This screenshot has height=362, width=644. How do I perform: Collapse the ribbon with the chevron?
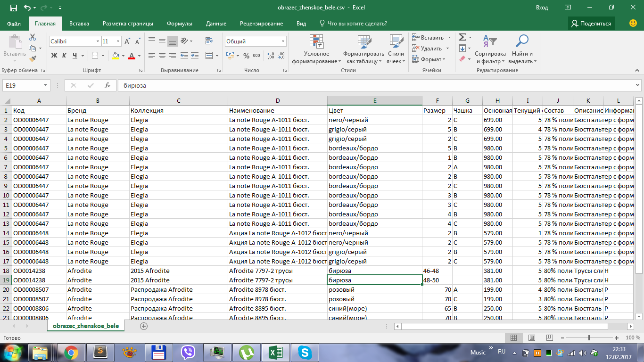(638, 70)
